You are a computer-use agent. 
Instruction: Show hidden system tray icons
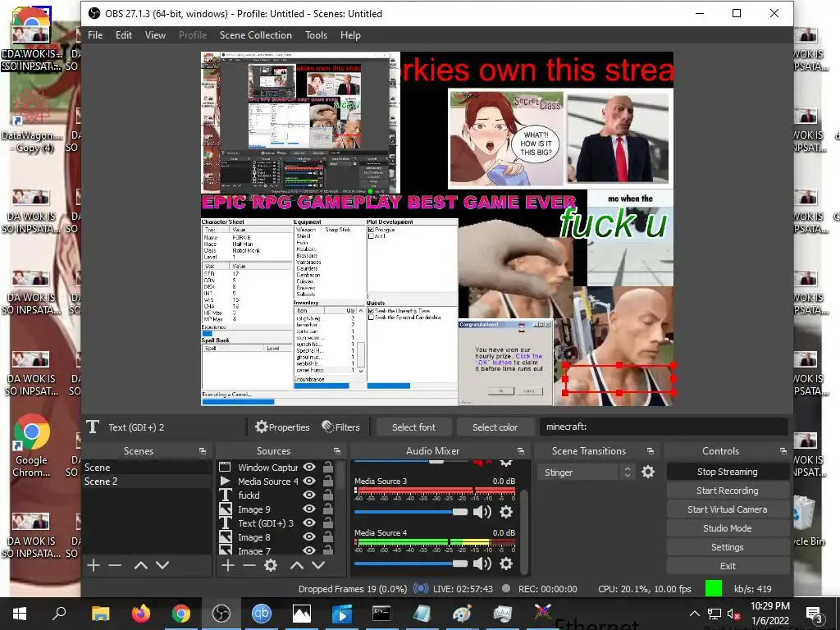point(694,614)
